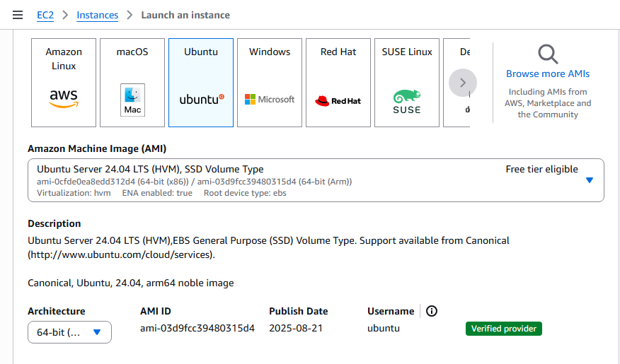Image resolution: width=620 pixels, height=364 pixels.
Task: Click the ubuntu logo
Action: (202, 99)
